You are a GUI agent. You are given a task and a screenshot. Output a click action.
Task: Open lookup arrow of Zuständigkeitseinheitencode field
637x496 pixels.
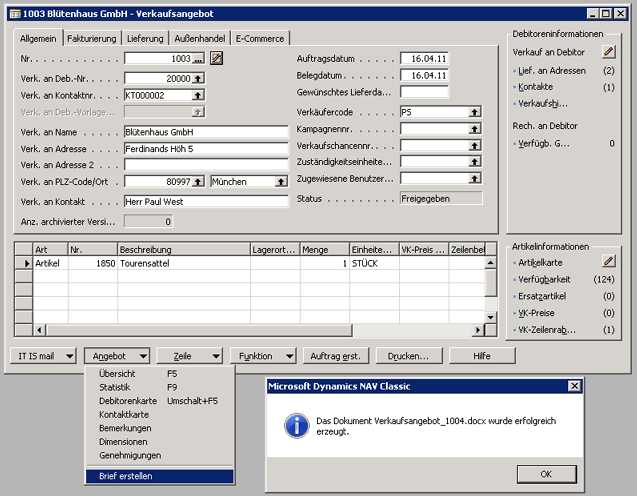click(474, 162)
